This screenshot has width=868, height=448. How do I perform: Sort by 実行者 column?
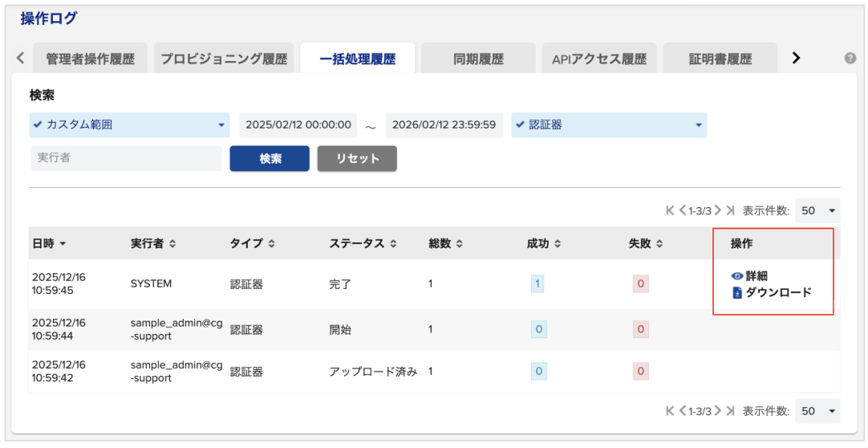click(x=153, y=243)
